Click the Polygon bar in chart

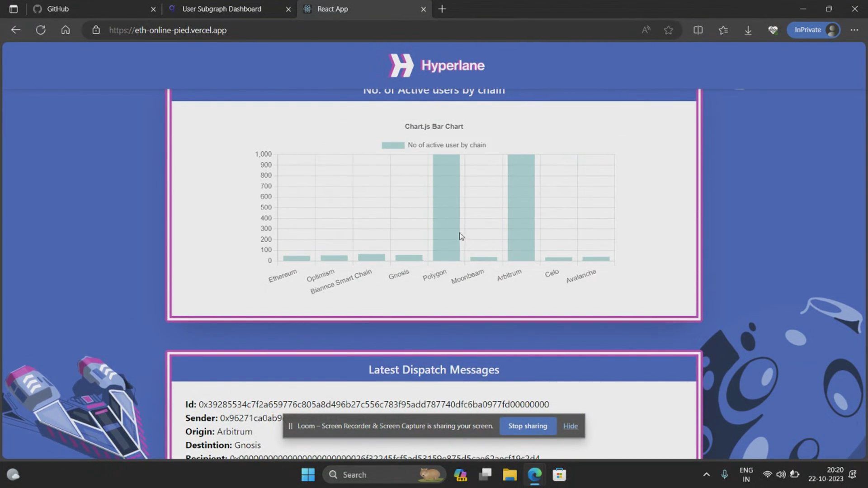coord(446,208)
